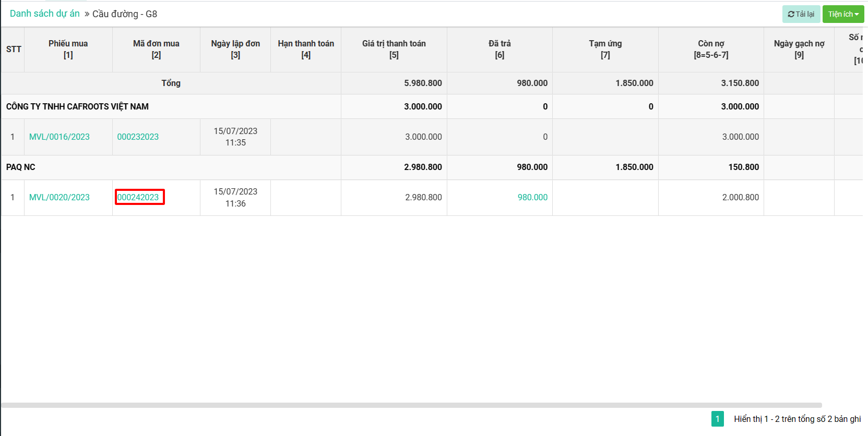Click the Ngày gạch nợ [9] header
The width and height of the screenshot is (868, 436).
click(799, 50)
